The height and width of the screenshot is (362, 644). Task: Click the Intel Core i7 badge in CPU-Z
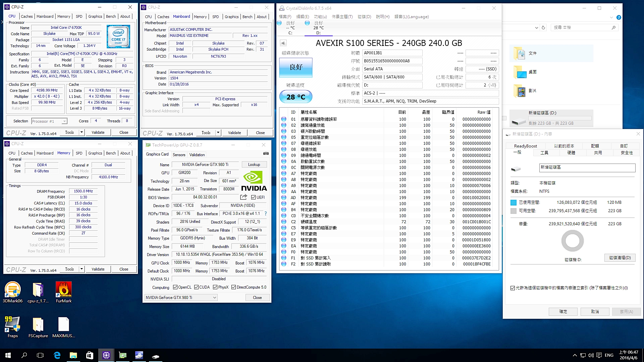point(118,36)
